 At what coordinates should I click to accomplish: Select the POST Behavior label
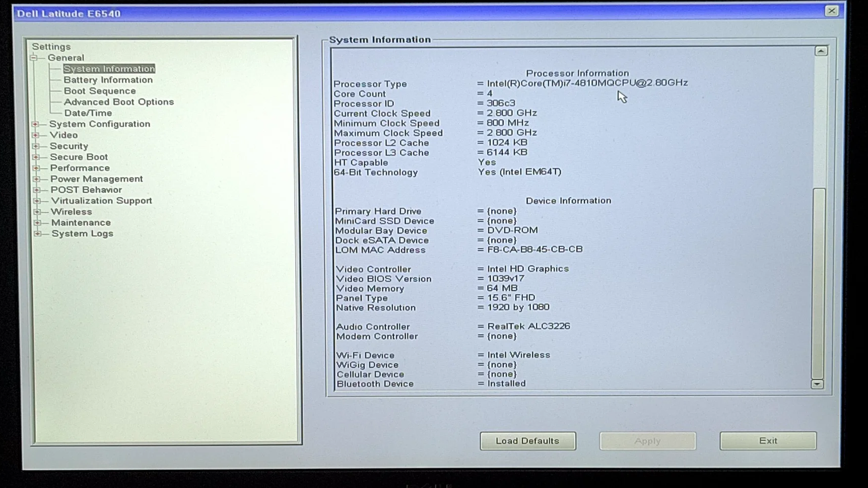(x=86, y=190)
